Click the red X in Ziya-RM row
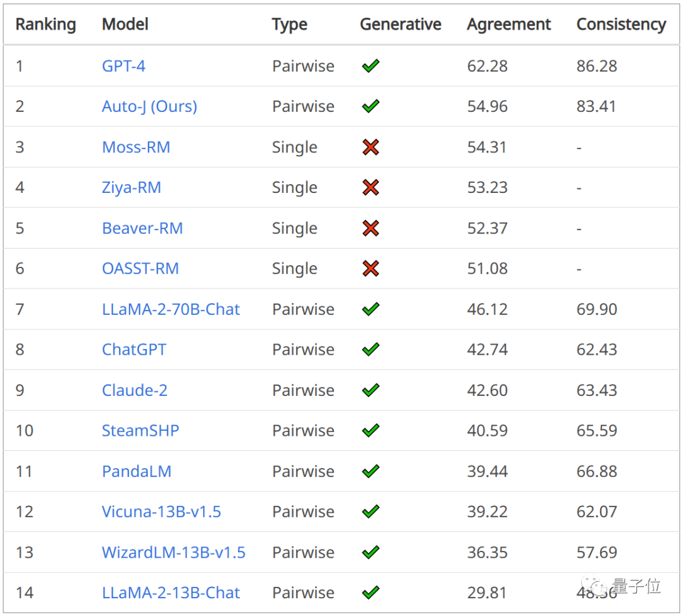683x616 pixels. point(371,188)
